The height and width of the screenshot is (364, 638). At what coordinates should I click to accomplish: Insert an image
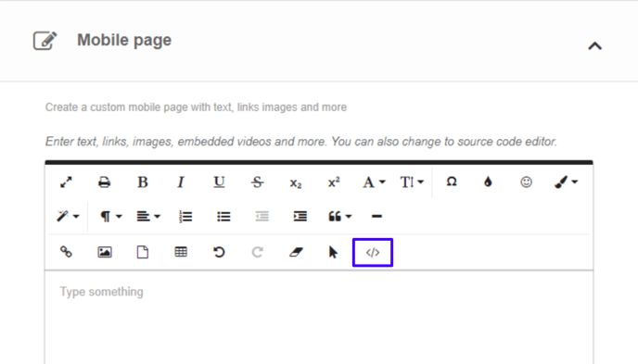pos(105,252)
